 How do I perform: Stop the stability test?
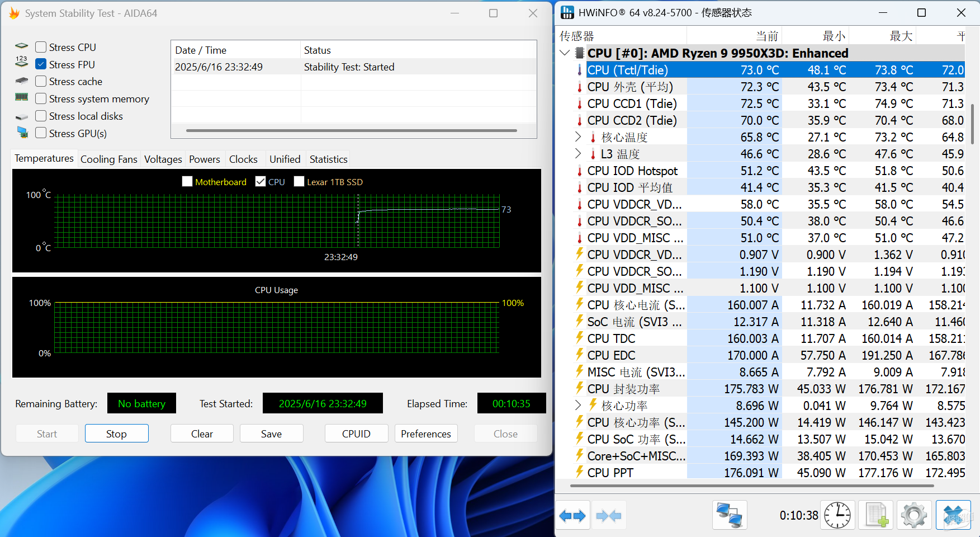116,434
